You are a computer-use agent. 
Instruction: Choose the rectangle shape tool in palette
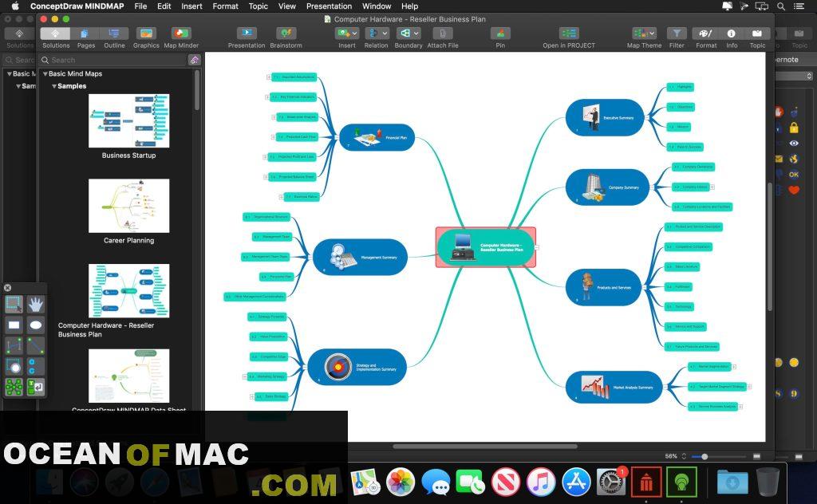14,325
